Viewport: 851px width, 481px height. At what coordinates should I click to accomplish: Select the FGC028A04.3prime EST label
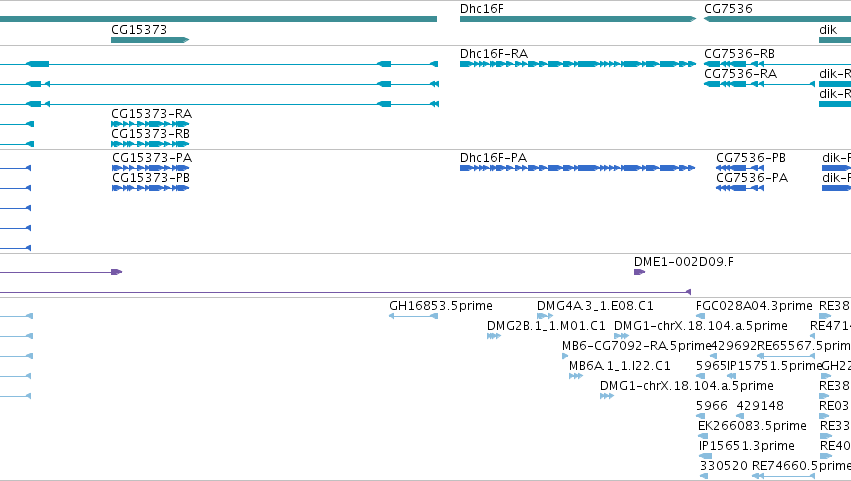click(754, 306)
